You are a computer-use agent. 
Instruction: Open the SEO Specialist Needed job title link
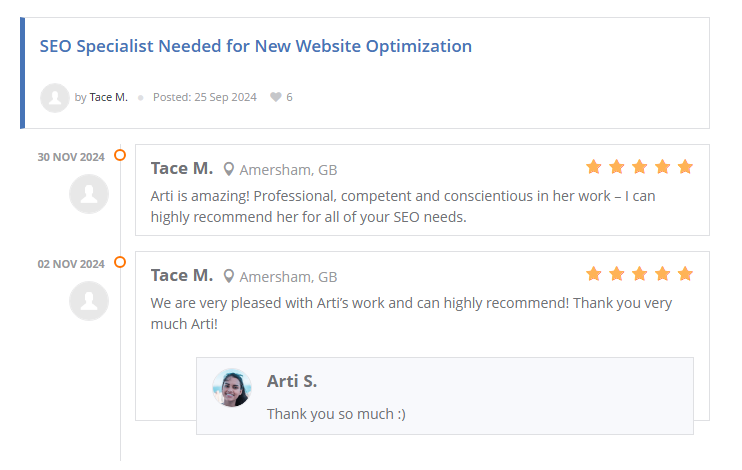(x=255, y=46)
